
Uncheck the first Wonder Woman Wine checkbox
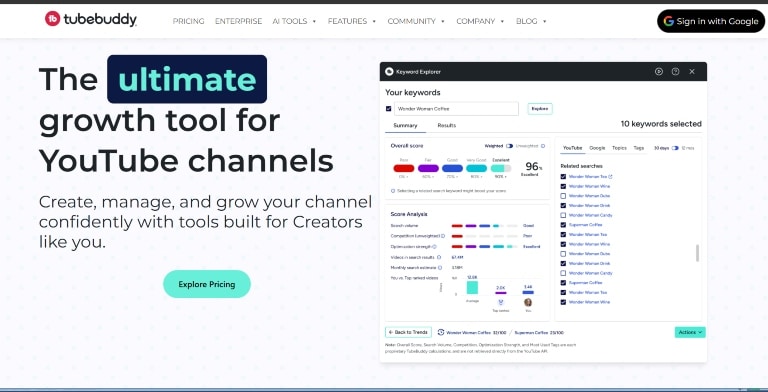(563, 186)
